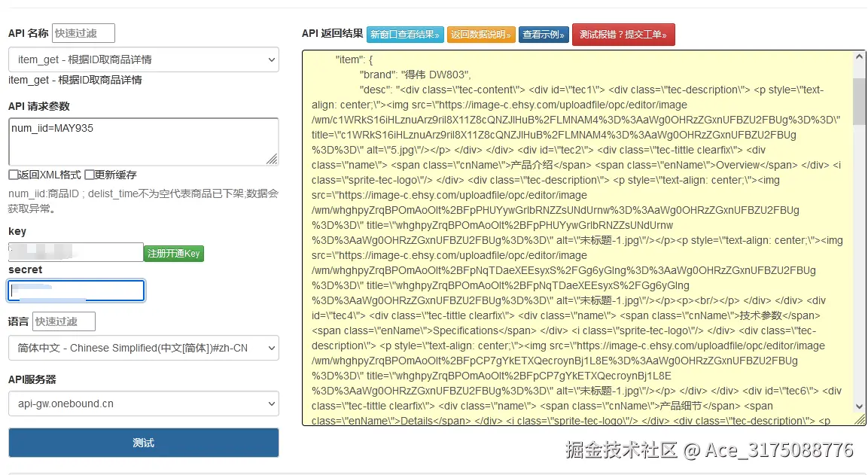Open the 返回数据说明 page

click(480, 34)
